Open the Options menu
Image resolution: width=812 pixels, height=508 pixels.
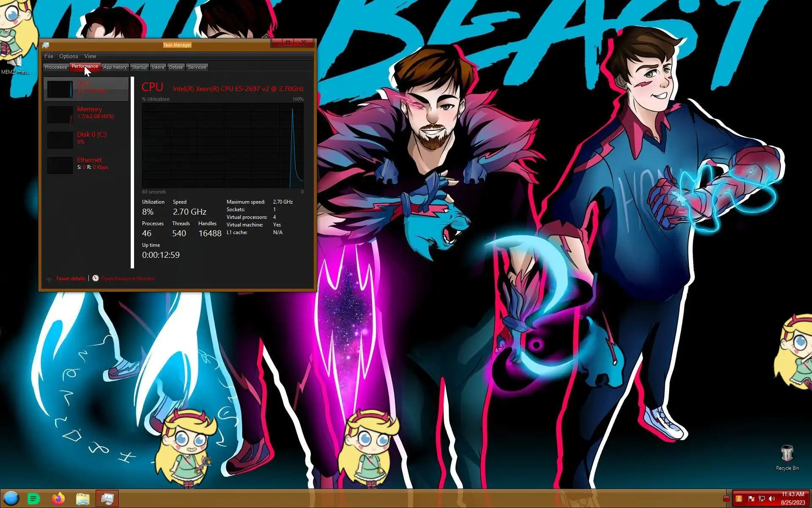tap(69, 56)
